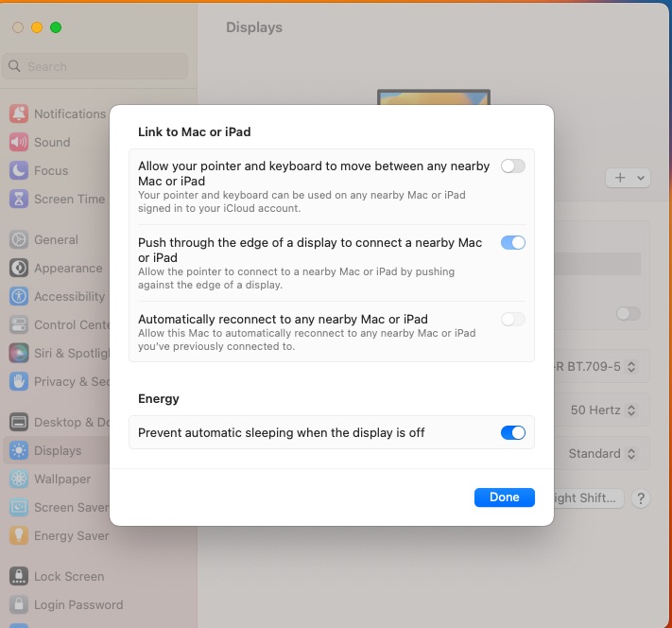Click the search magnifying glass icon

14,66
